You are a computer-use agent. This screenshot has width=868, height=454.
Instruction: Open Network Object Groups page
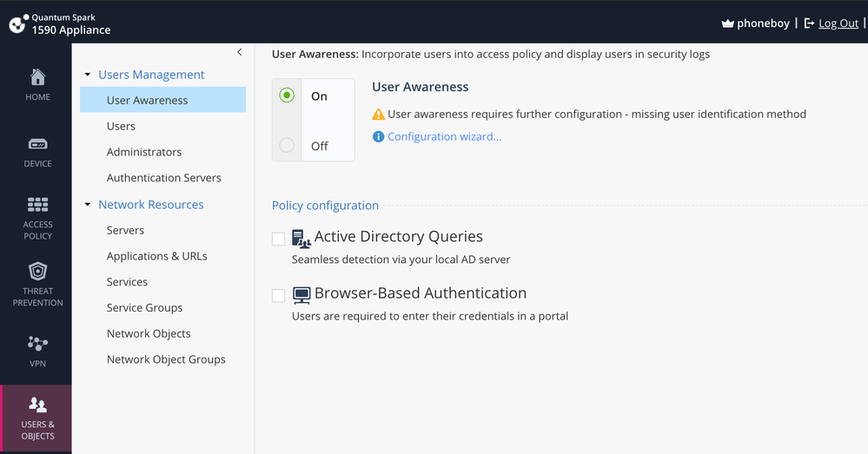pos(166,359)
